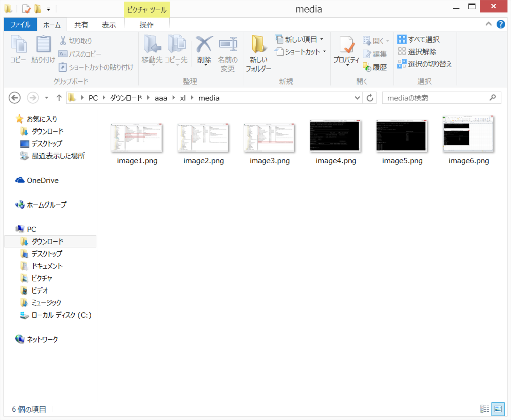This screenshot has width=511, height=420.
Task: Open History (履歴) in ribbon
Action: [x=375, y=67]
